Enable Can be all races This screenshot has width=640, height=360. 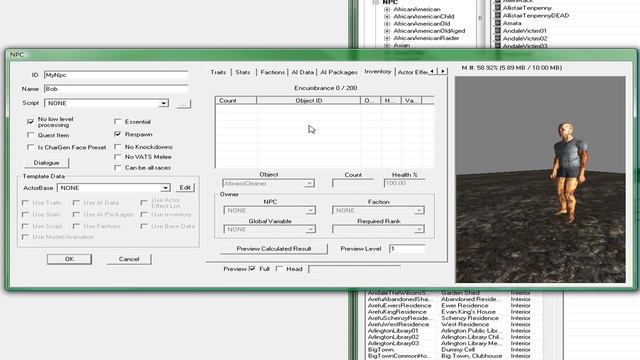pyautogui.click(x=118, y=168)
